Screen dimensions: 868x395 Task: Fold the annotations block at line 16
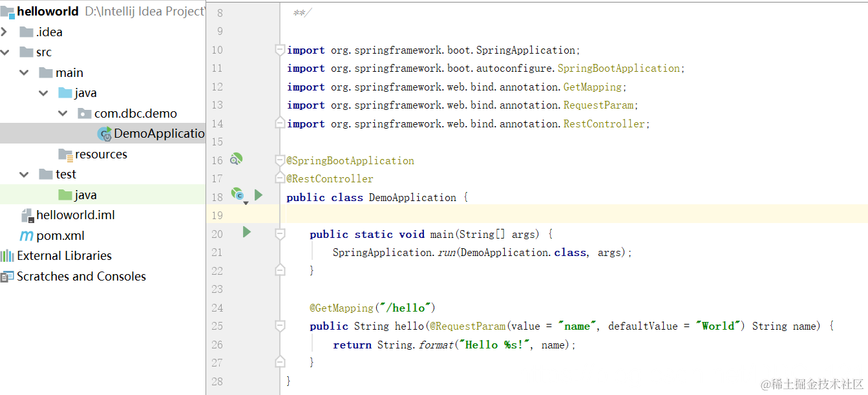[x=280, y=160]
